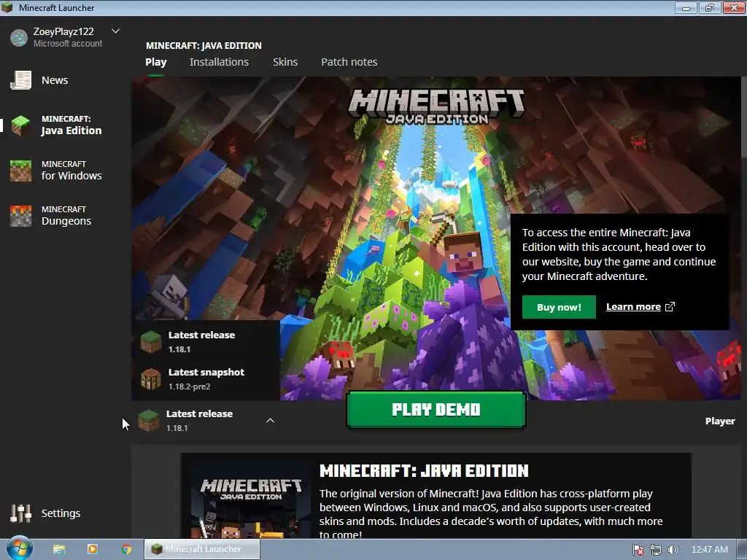Viewport: 747px width, 560px height.
Task: Follow the Learn more link
Action: click(x=633, y=307)
